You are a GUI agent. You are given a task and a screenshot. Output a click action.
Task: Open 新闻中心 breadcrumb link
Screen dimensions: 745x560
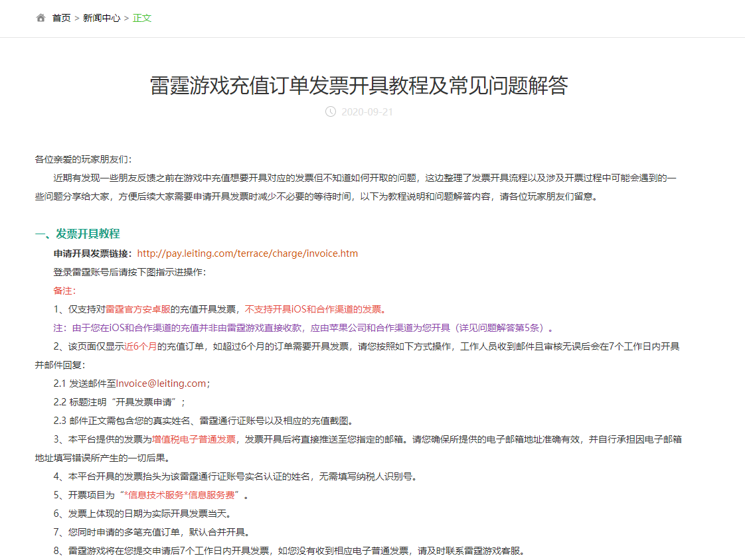pos(102,18)
